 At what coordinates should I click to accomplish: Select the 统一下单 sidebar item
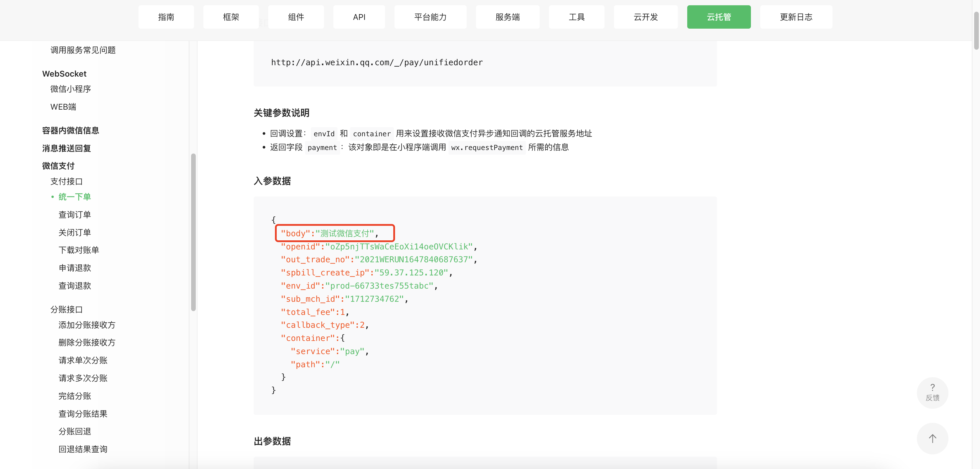[x=75, y=197]
